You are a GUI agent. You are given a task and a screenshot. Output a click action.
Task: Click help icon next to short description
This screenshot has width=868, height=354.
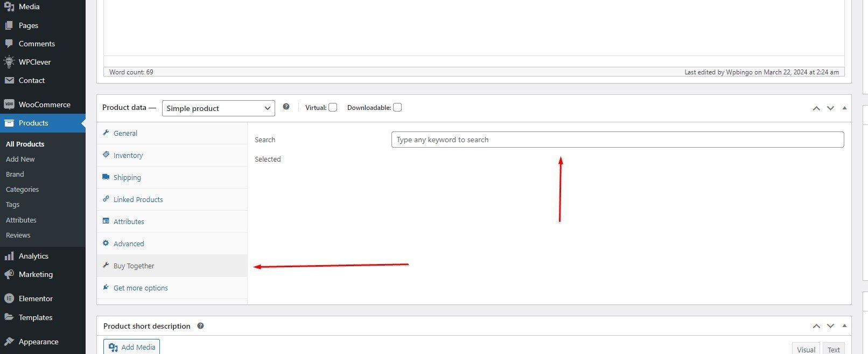coord(200,326)
